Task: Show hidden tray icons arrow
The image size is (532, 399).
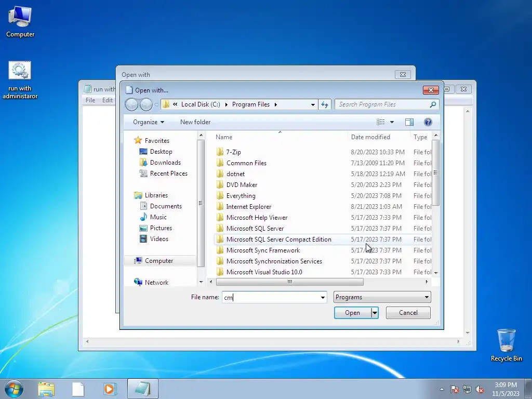Action: (x=442, y=389)
